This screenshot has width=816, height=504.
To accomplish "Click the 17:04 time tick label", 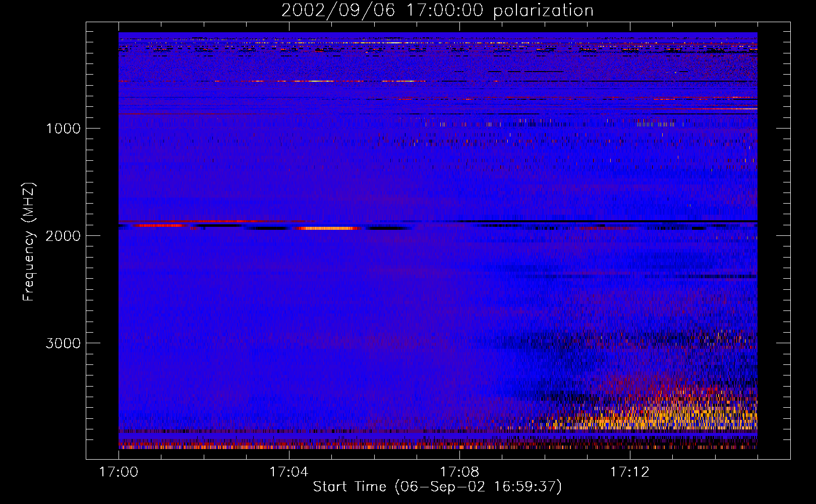I will (x=289, y=472).
